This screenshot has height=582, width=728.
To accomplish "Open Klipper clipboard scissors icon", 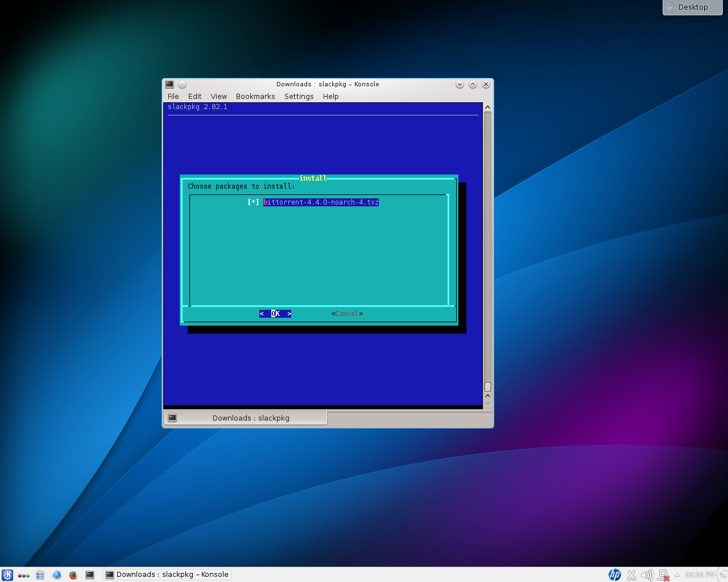I will coord(631,575).
